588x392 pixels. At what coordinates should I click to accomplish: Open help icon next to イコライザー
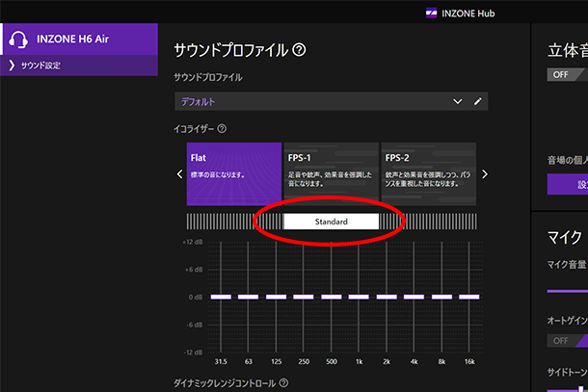(222, 129)
